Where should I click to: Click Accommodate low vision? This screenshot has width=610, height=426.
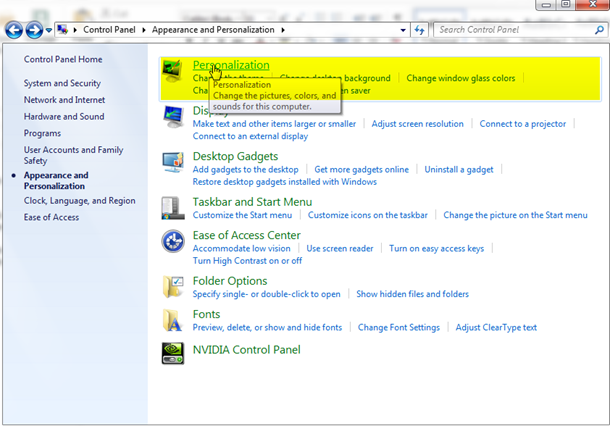pos(242,248)
